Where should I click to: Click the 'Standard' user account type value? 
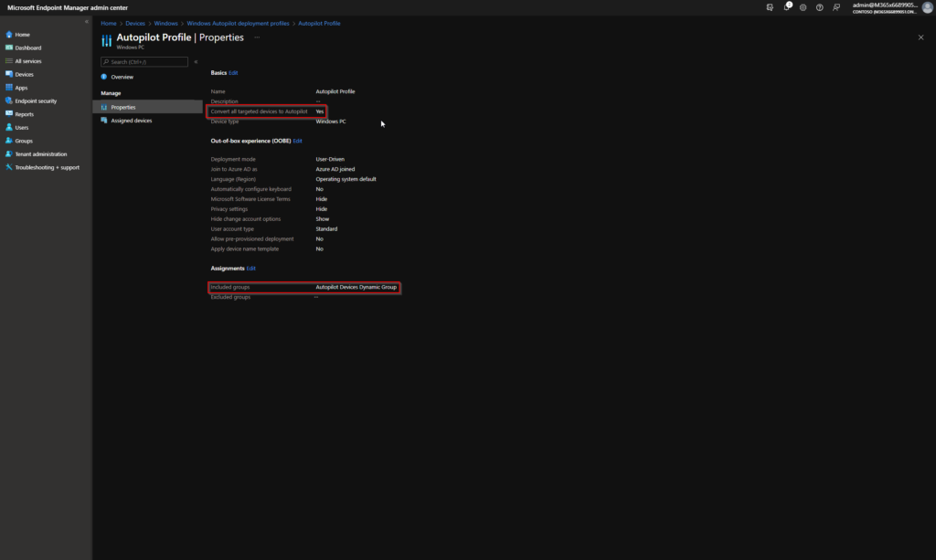coord(326,229)
